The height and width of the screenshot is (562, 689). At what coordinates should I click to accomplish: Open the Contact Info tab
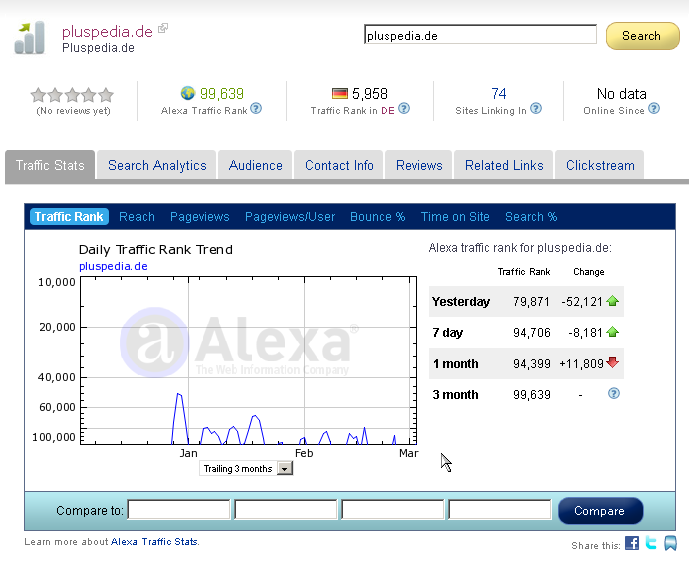pos(339,165)
